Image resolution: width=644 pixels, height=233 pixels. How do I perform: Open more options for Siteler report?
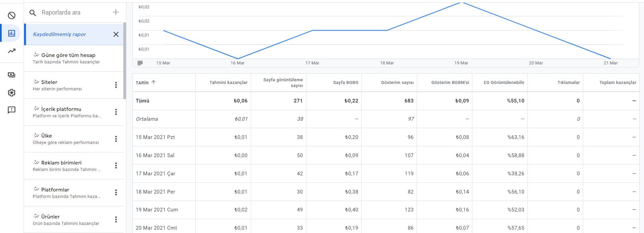point(116,85)
